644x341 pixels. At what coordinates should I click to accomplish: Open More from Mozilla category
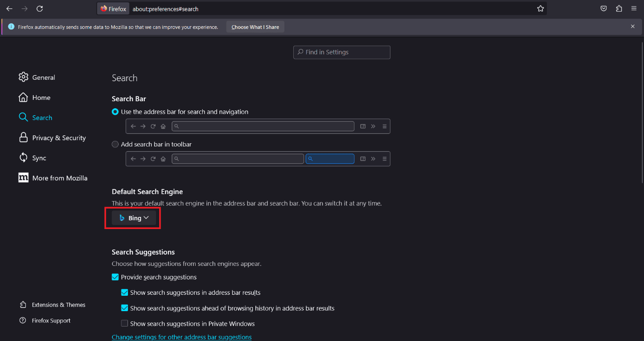[x=53, y=178]
